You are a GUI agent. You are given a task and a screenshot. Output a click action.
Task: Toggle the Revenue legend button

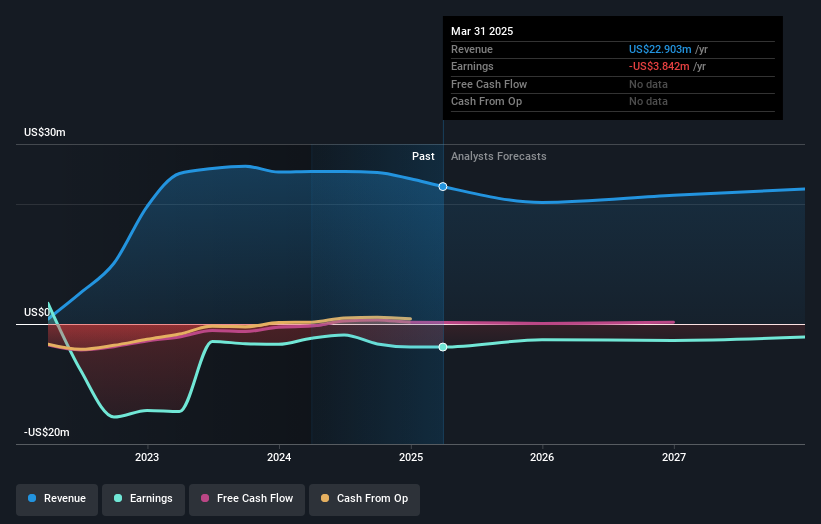click(57, 499)
